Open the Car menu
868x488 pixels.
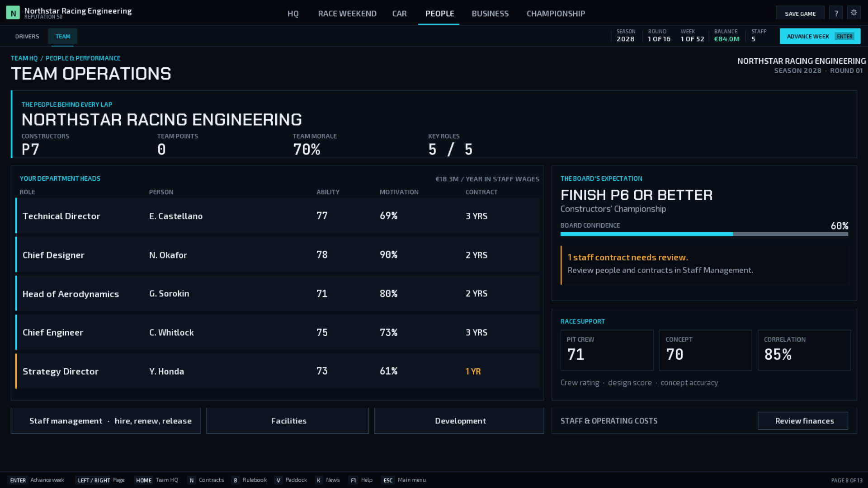tap(399, 14)
